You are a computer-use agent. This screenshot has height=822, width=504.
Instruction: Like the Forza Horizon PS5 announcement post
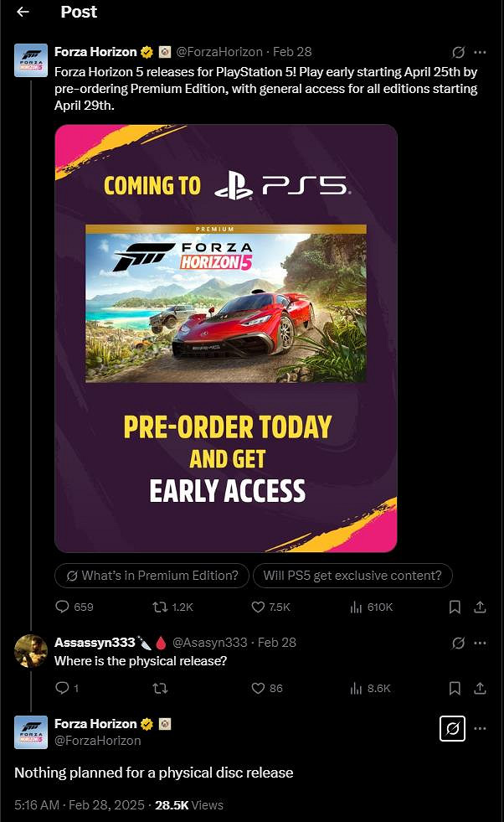pos(270,607)
